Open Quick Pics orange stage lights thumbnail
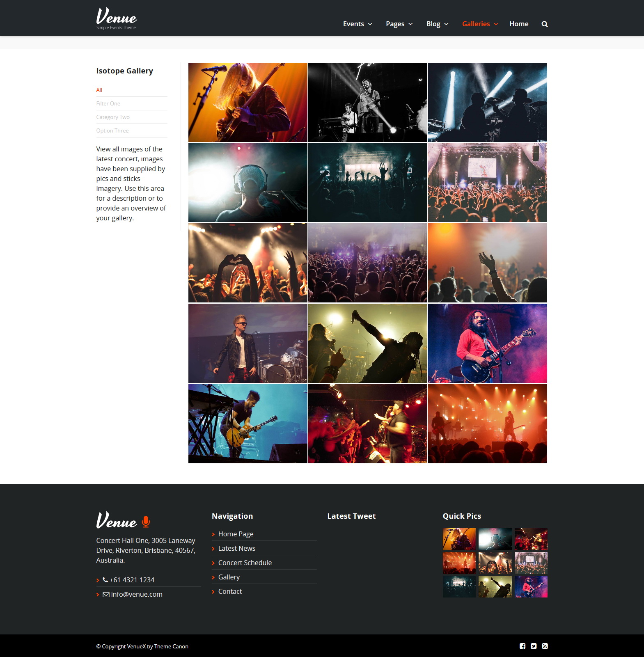 [459, 563]
